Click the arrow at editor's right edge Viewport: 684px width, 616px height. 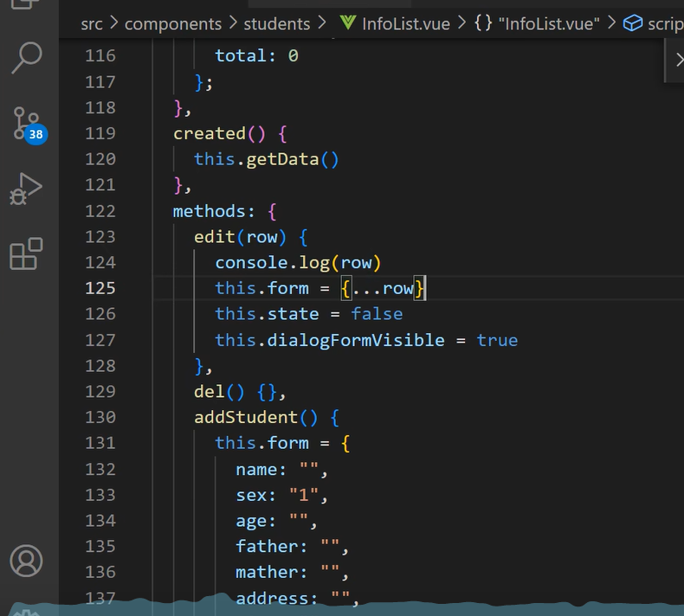679,60
